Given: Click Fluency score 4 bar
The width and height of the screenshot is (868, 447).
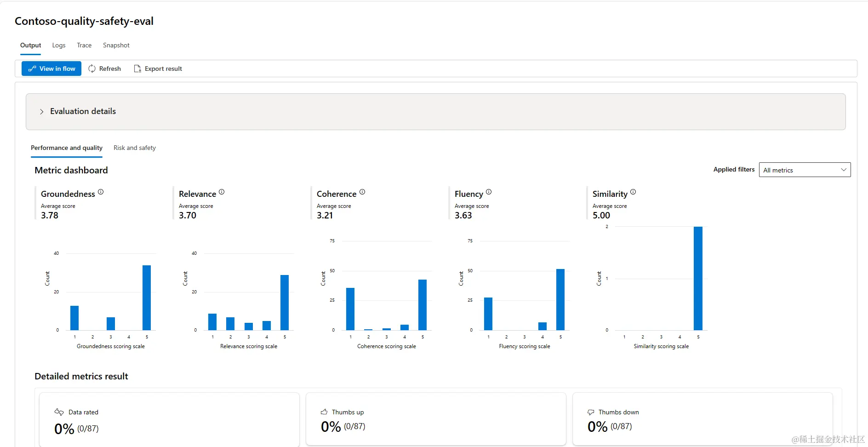Looking at the screenshot, I should (x=542, y=326).
